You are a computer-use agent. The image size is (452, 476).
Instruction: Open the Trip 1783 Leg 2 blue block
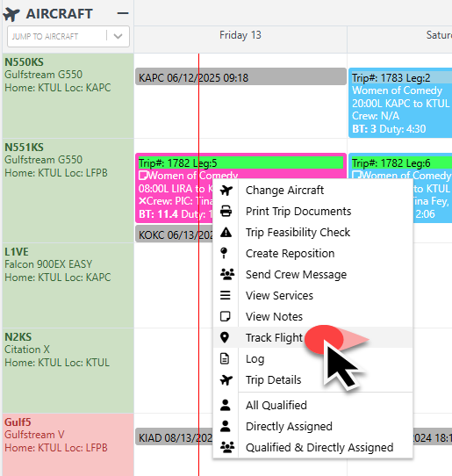point(400,104)
